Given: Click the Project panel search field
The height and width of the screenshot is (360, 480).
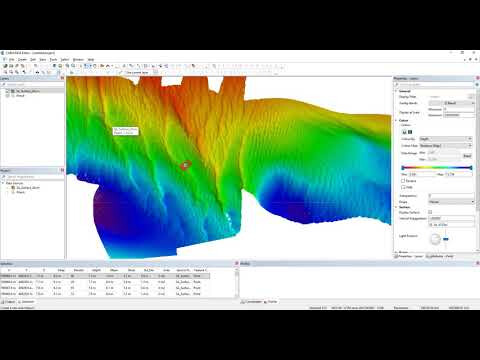Looking at the screenshot, I should pos(32,177).
